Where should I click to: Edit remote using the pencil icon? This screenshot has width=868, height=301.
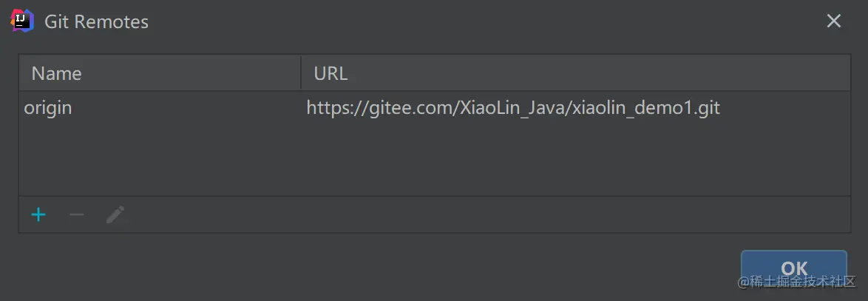click(115, 214)
